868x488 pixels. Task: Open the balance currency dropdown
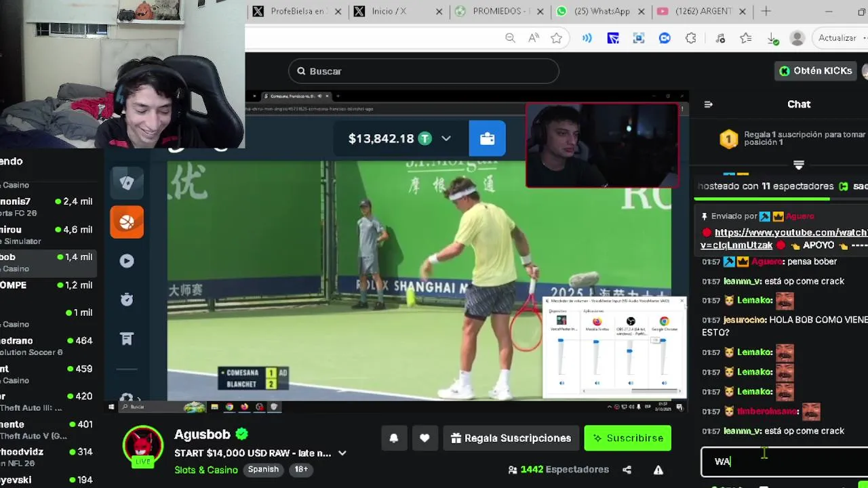coord(446,138)
